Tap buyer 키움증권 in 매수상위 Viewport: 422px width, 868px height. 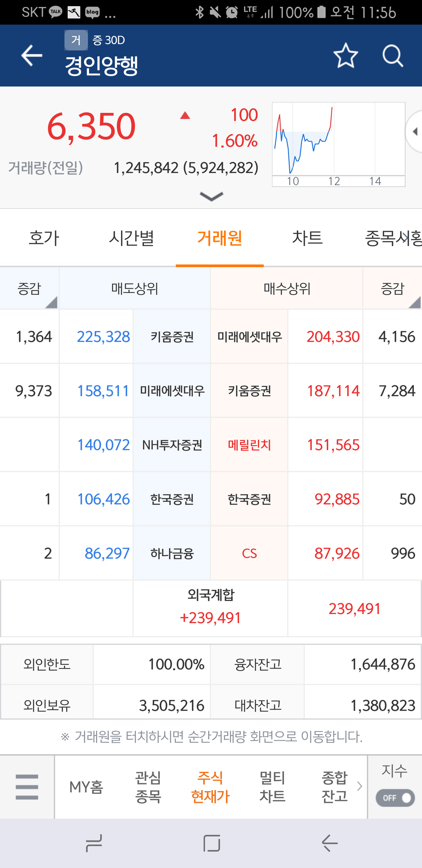pyautogui.click(x=249, y=391)
